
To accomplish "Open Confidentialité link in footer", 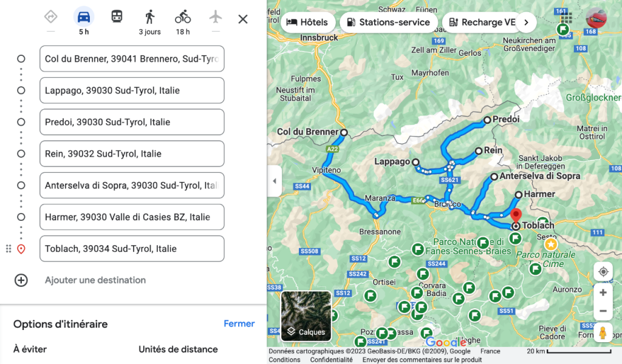I will coord(331,360).
